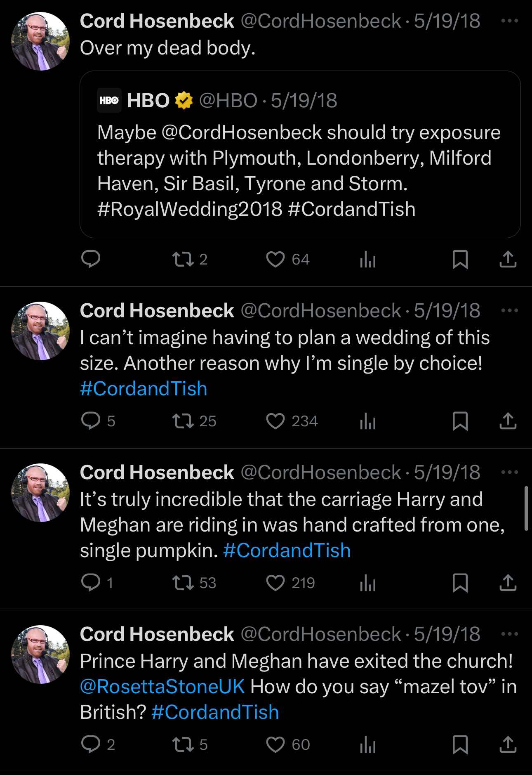Like the pumpkin carriage tweet
532x775 pixels.
[275, 583]
